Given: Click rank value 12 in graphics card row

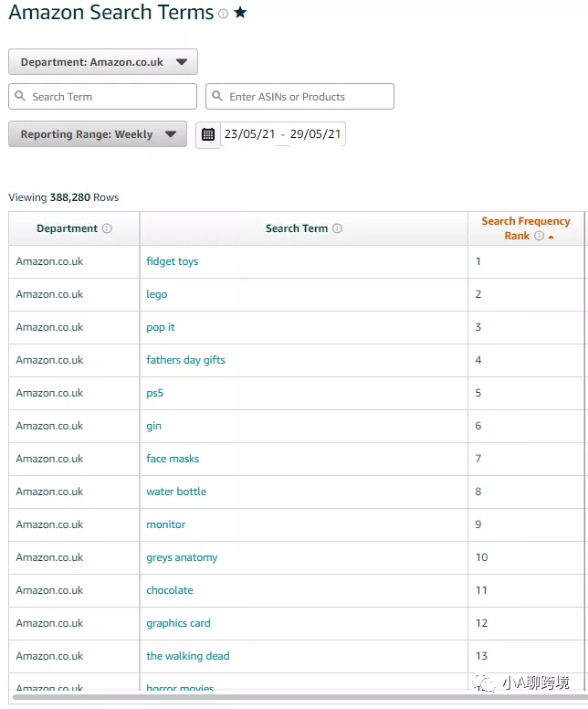Looking at the screenshot, I should pos(481,623).
